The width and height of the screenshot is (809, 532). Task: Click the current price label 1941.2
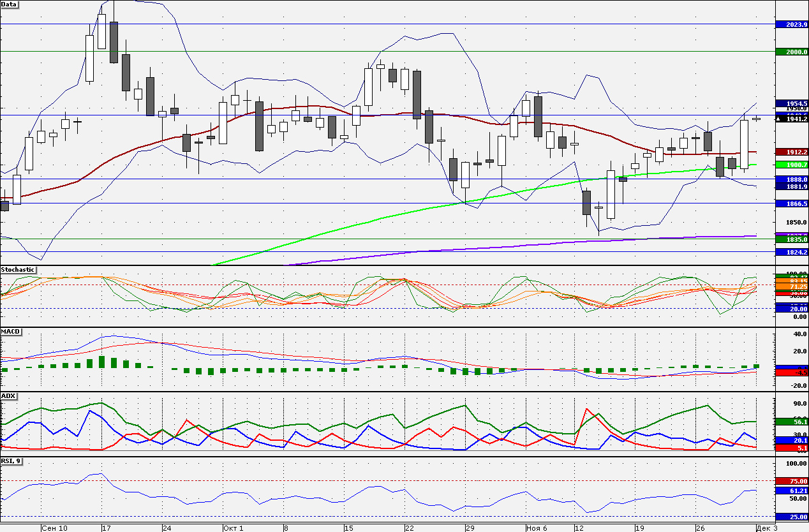[792, 119]
